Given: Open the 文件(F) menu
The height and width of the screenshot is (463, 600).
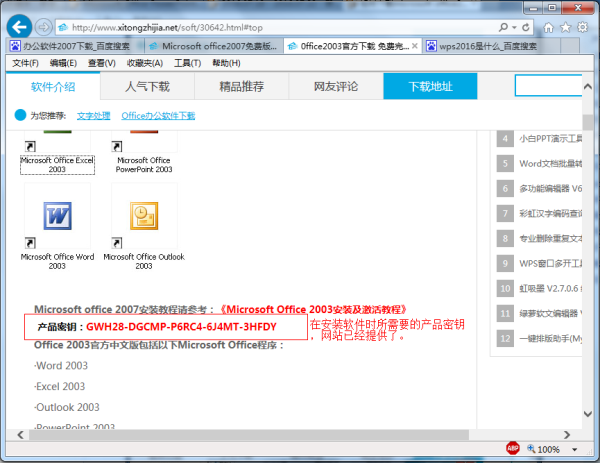Looking at the screenshot, I should pyautogui.click(x=25, y=63).
